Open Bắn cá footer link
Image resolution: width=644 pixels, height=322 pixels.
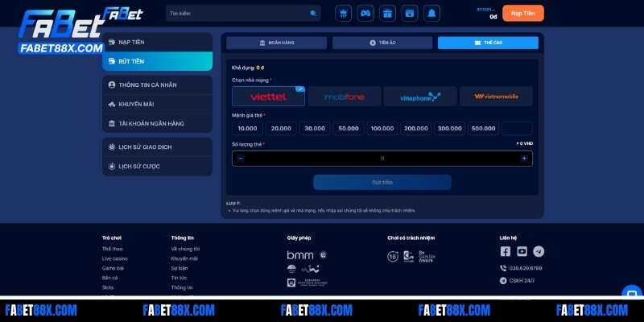click(109, 278)
